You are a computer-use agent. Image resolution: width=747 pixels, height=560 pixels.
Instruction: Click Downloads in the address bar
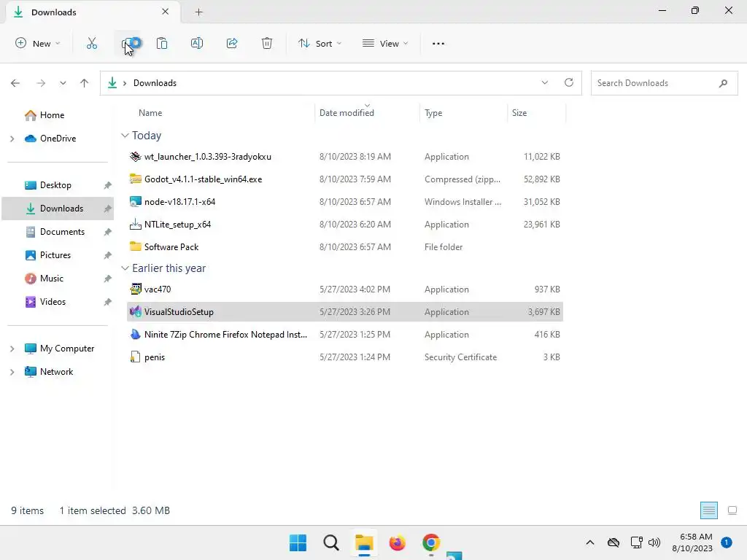point(155,83)
